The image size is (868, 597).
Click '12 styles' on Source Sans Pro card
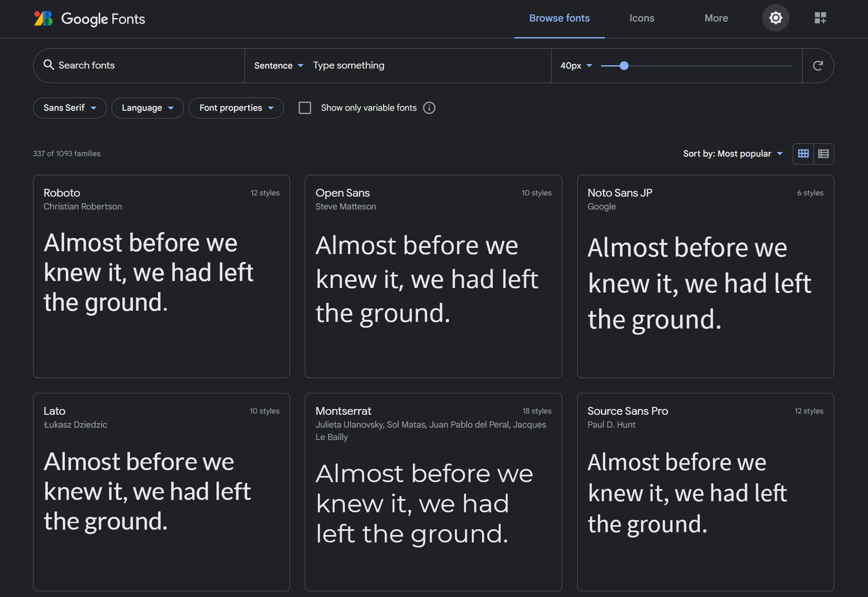click(809, 411)
